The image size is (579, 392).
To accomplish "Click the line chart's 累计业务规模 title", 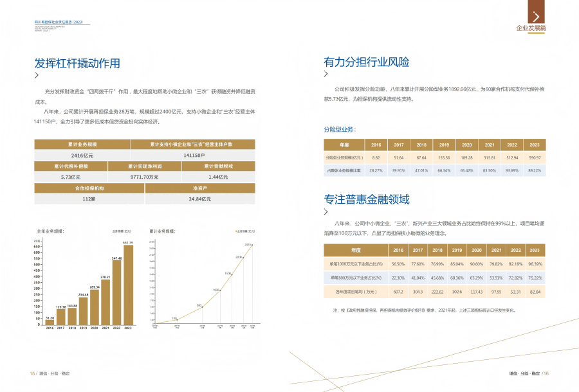I will coord(163,231).
